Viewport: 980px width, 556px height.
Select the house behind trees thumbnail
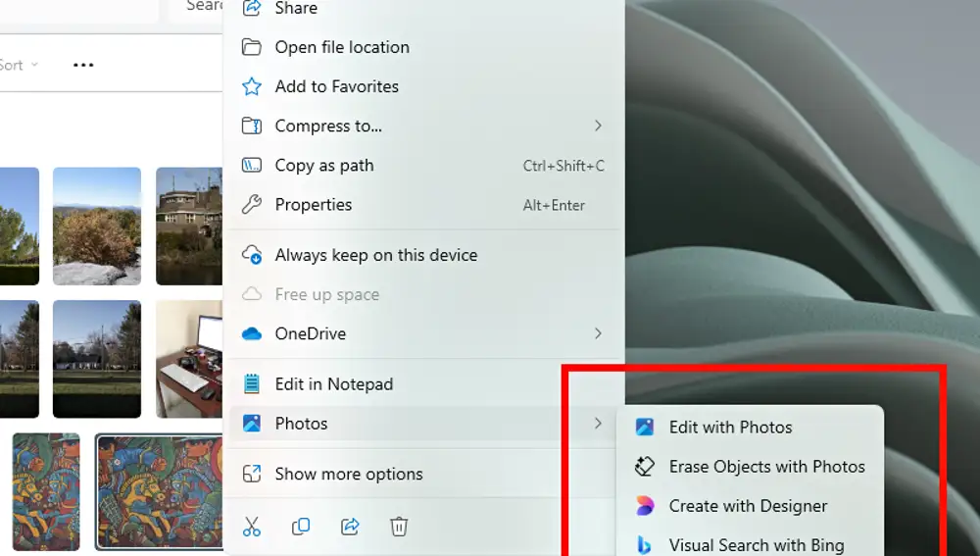(x=97, y=359)
